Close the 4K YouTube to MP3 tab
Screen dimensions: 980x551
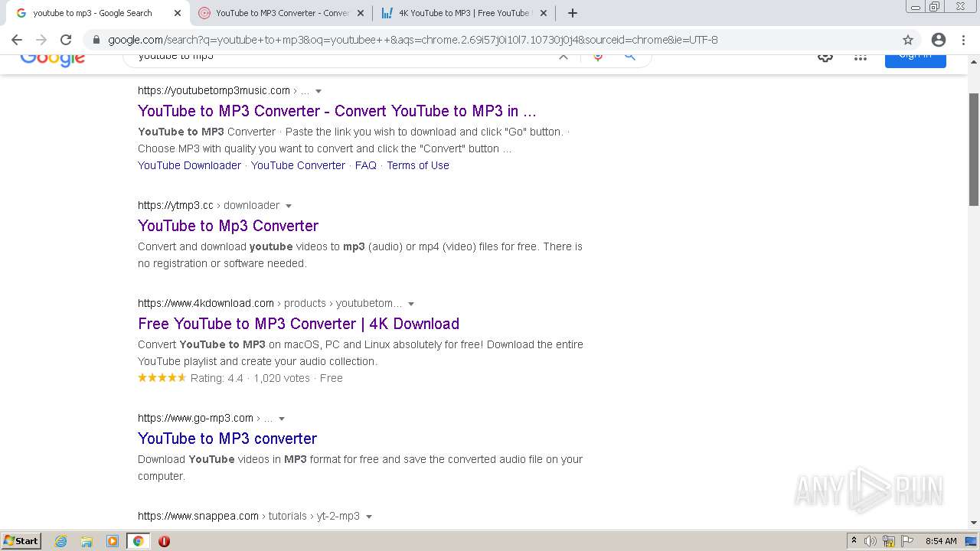pos(543,13)
